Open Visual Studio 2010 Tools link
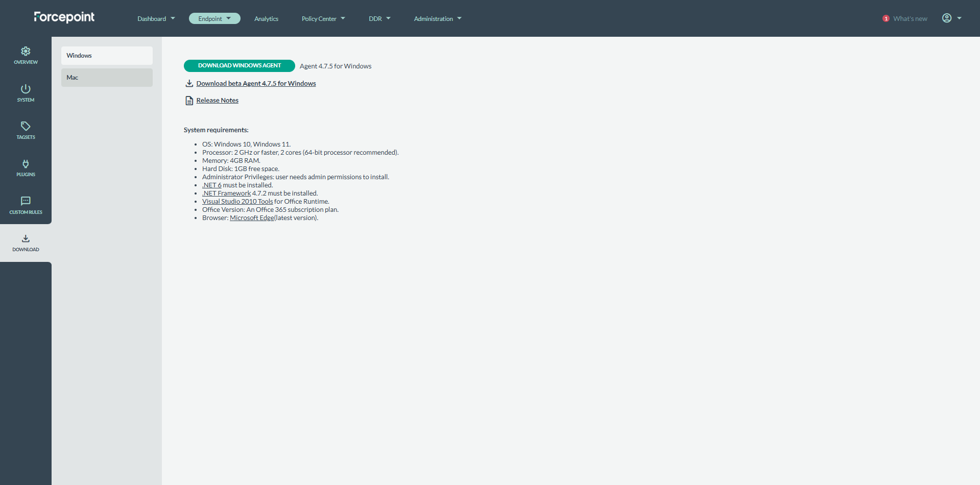 tap(237, 202)
